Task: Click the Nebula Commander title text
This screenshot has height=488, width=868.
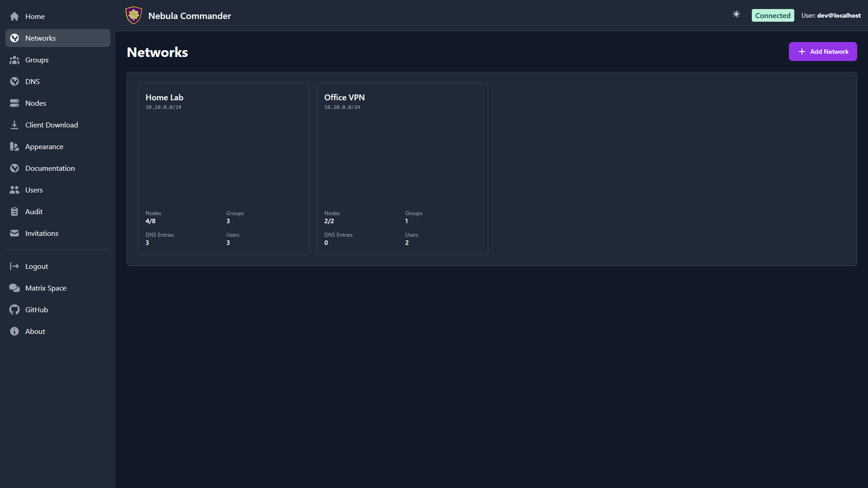Action: tap(189, 16)
